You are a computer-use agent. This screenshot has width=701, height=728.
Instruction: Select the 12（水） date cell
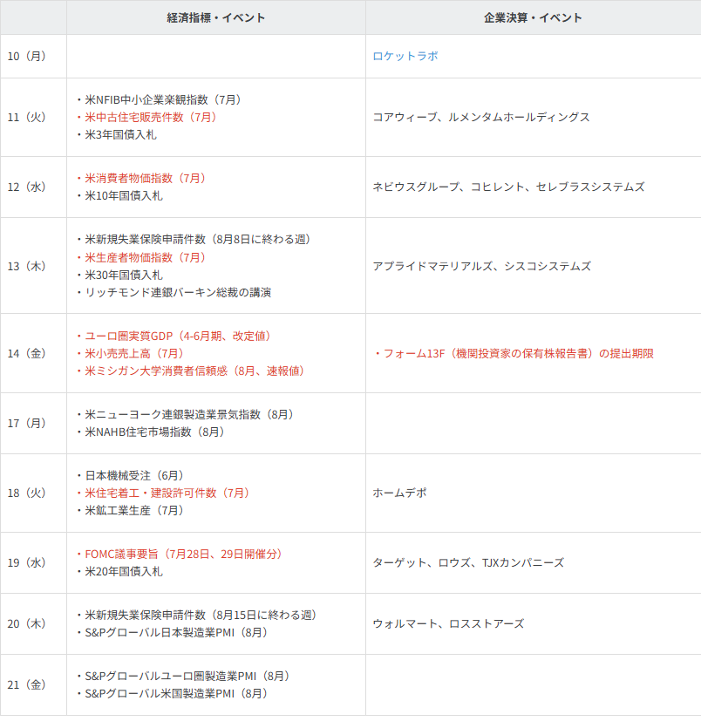tap(33, 187)
